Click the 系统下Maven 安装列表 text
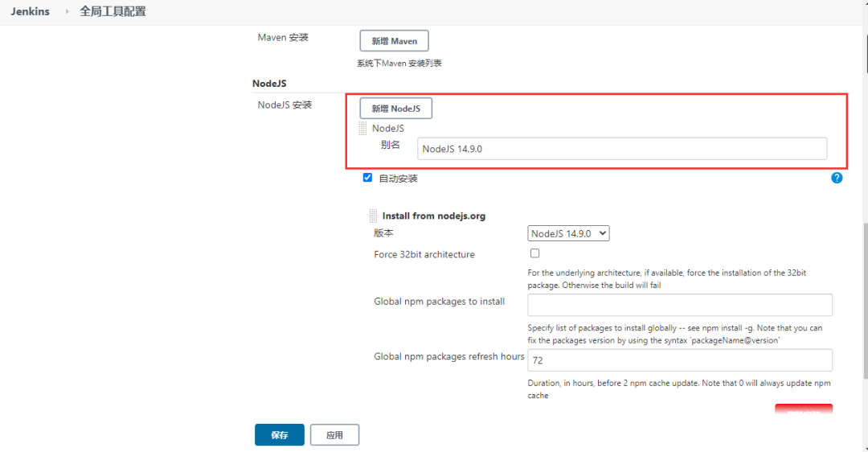The image size is (868, 452). 399,64
